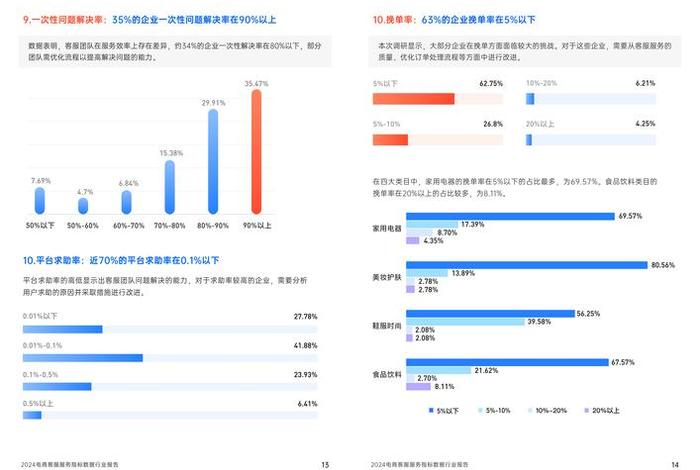Click the dark blue 5%以下 legend swatch
This screenshot has height=470, width=700.
point(431,410)
